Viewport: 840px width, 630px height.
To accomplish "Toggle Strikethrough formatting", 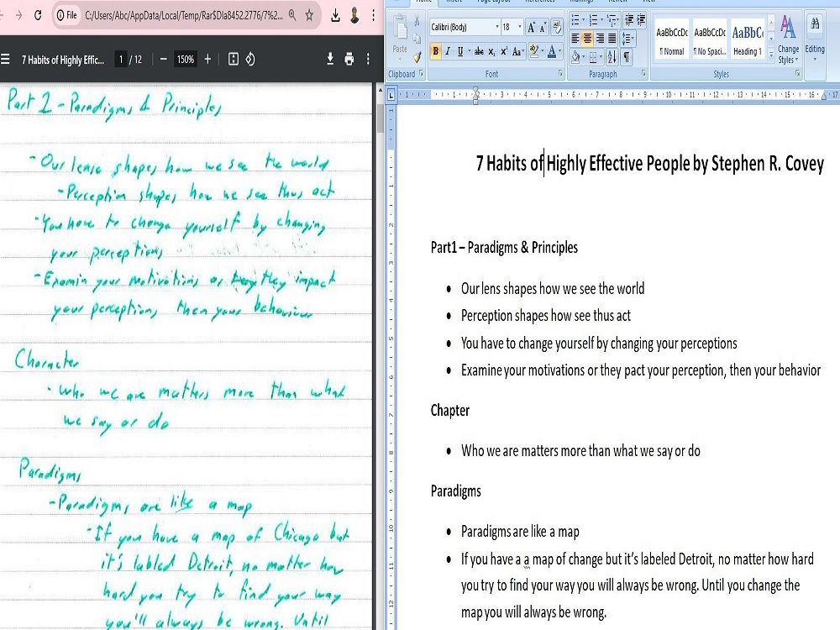I will (x=479, y=51).
